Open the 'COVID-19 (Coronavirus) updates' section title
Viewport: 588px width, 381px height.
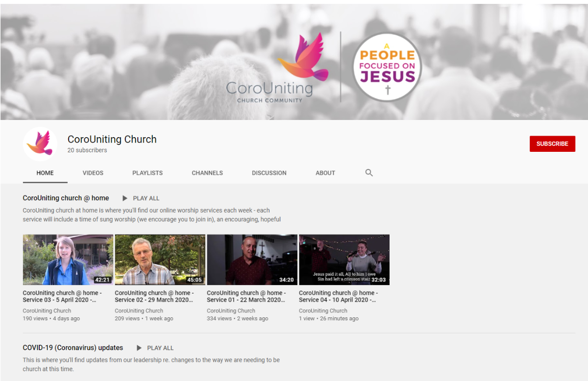[73, 348]
